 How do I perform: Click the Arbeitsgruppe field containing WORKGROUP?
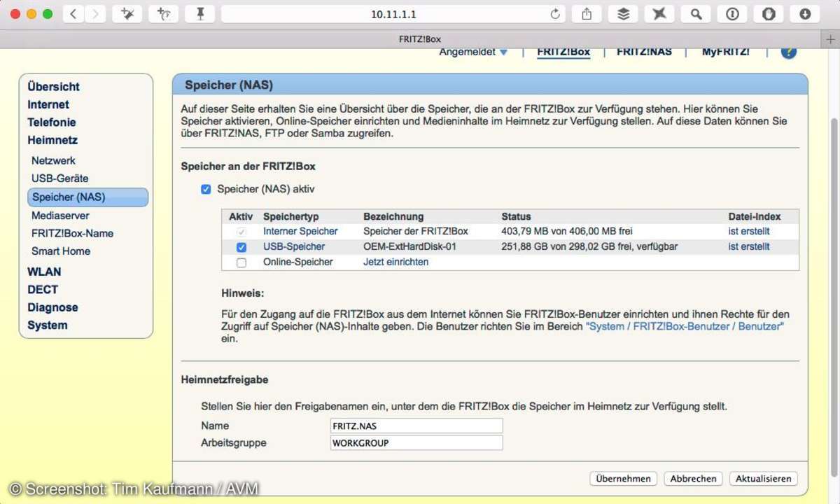(x=416, y=443)
